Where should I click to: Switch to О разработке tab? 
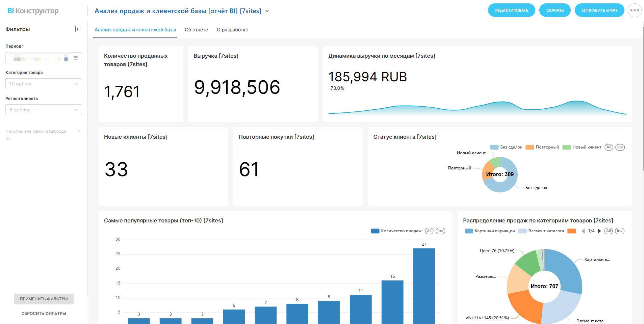click(232, 30)
